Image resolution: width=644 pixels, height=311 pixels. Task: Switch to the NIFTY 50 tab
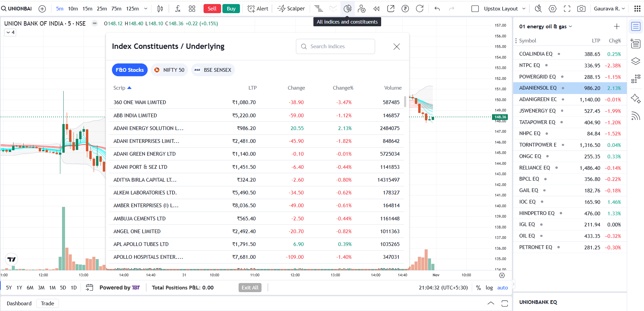pyautogui.click(x=169, y=70)
